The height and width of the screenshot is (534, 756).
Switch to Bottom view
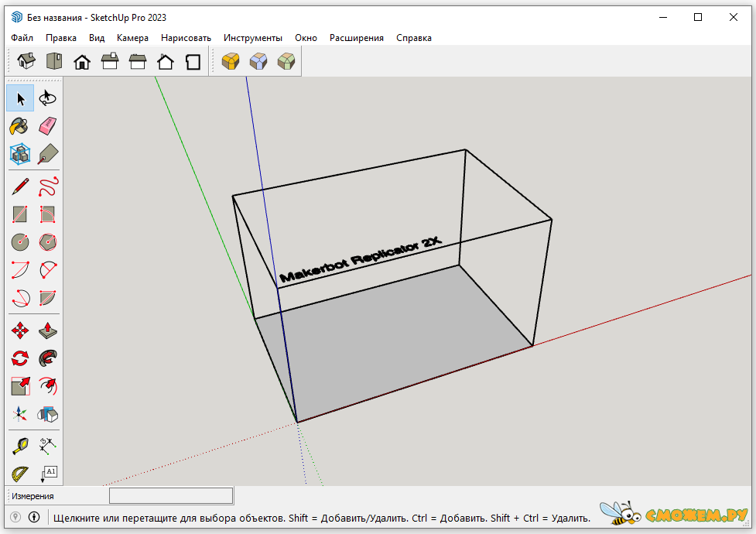(x=193, y=61)
